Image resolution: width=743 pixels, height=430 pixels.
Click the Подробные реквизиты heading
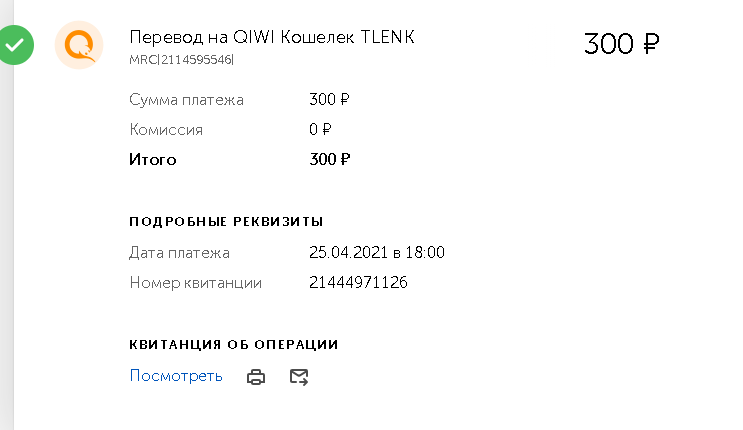click(x=226, y=221)
